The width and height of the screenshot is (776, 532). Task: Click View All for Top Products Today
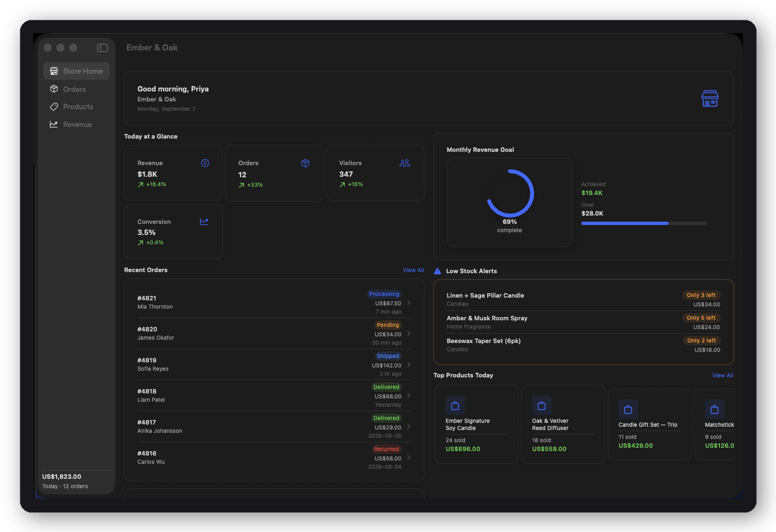click(x=723, y=376)
